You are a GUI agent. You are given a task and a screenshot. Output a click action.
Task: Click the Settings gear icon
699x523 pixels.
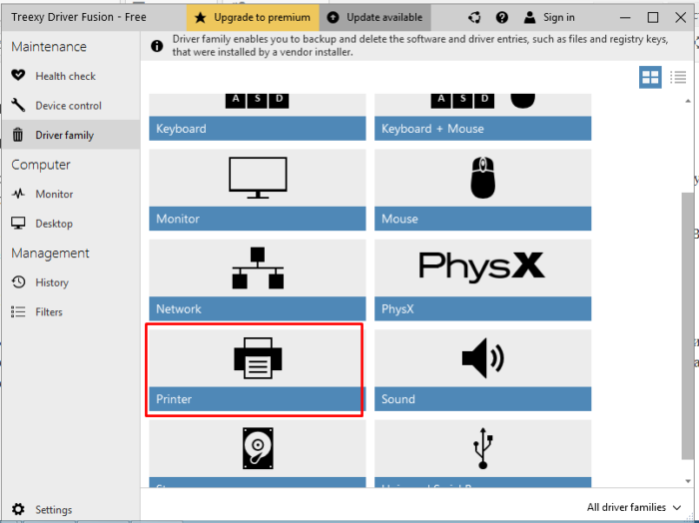pos(18,509)
